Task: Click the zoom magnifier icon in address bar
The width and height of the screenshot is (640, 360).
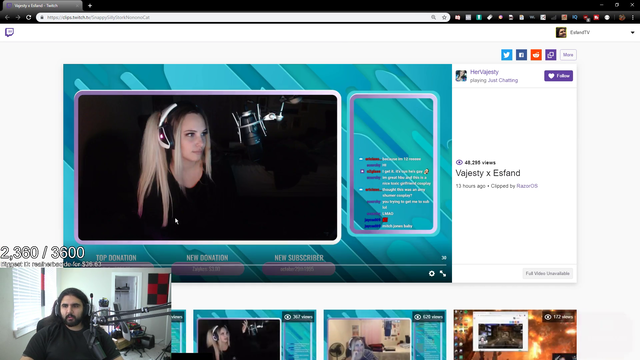Action: click(x=433, y=18)
